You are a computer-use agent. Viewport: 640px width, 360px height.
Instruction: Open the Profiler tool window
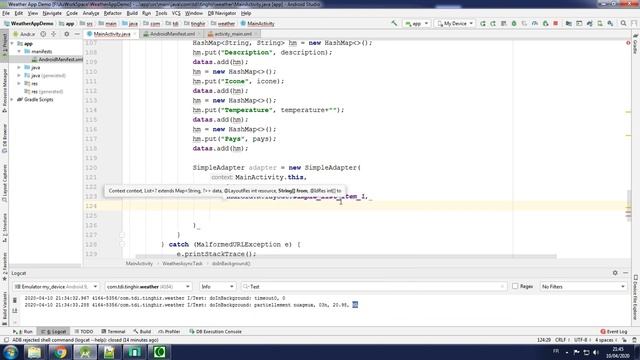point(169,331)
